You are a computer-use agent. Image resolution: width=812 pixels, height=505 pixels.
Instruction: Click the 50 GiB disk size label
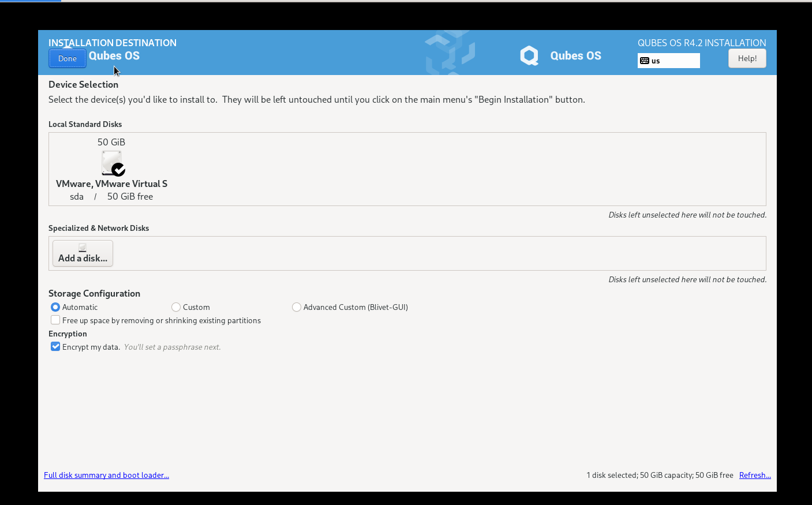coord(111,142)
